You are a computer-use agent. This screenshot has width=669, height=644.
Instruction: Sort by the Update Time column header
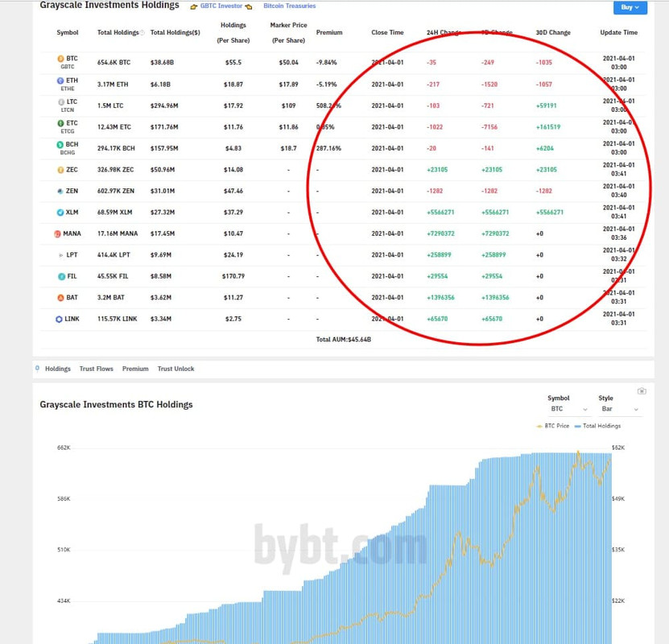point(618,32)
